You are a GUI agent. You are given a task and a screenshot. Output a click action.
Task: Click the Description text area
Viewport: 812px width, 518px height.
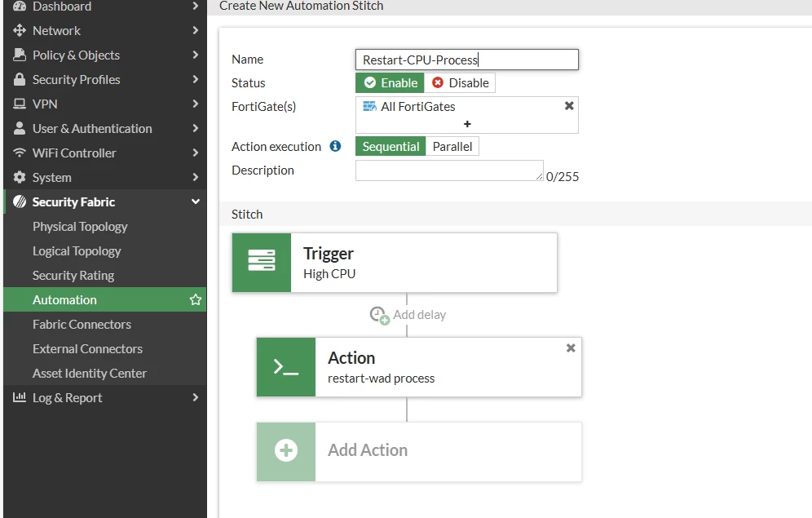449,170
